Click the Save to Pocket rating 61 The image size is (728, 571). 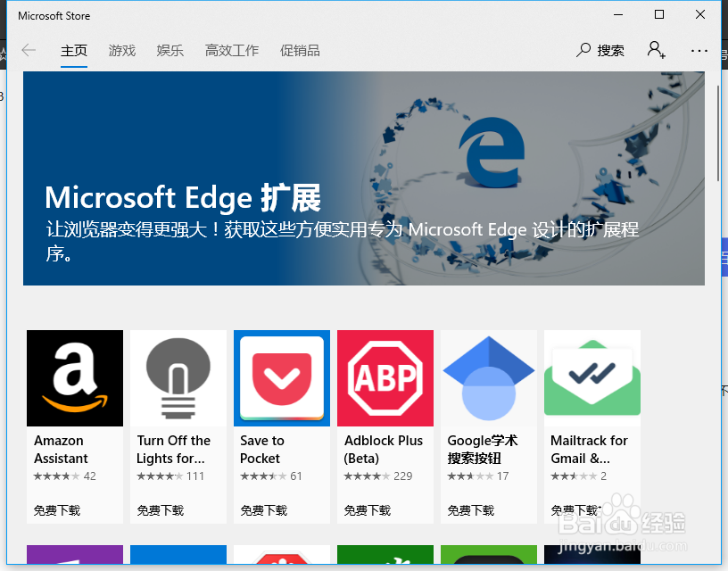point(271,476)
